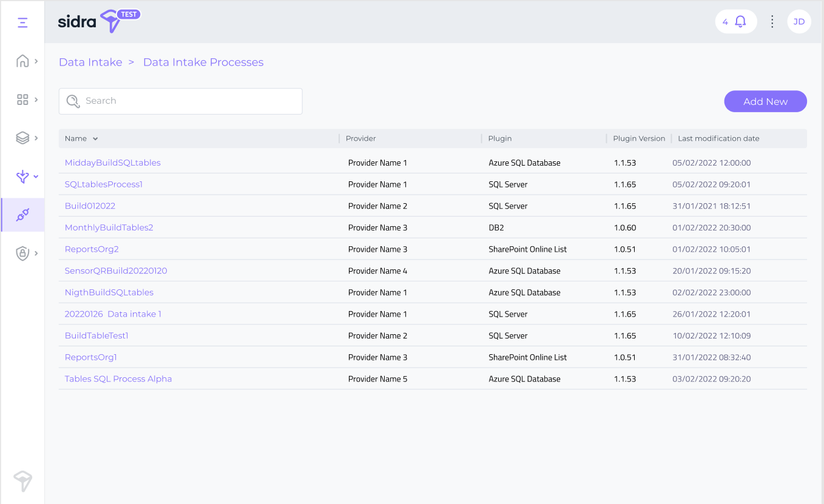
Task: Click the notification bell icon
Action: 740,22
